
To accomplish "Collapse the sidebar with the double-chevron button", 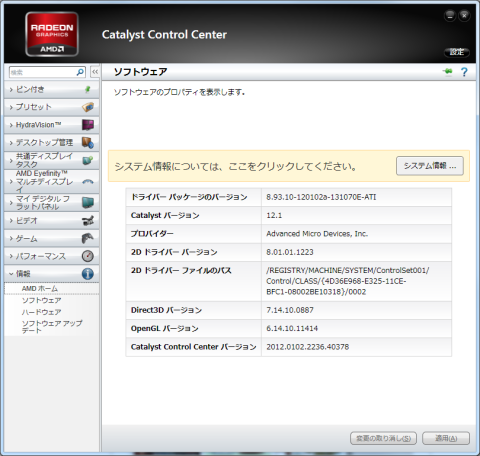I will click(x=95, y=72).
